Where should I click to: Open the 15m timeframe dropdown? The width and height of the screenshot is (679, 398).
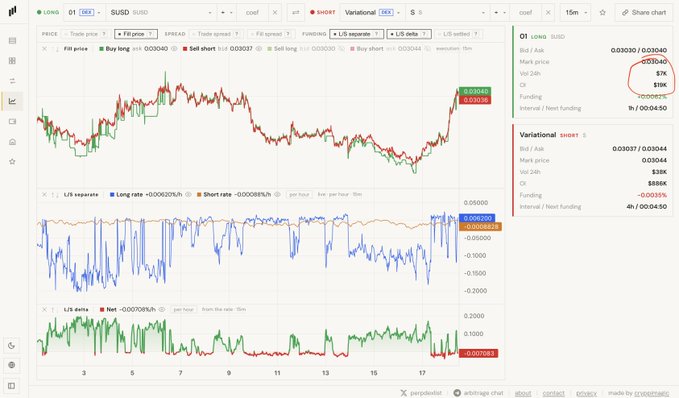576,13
